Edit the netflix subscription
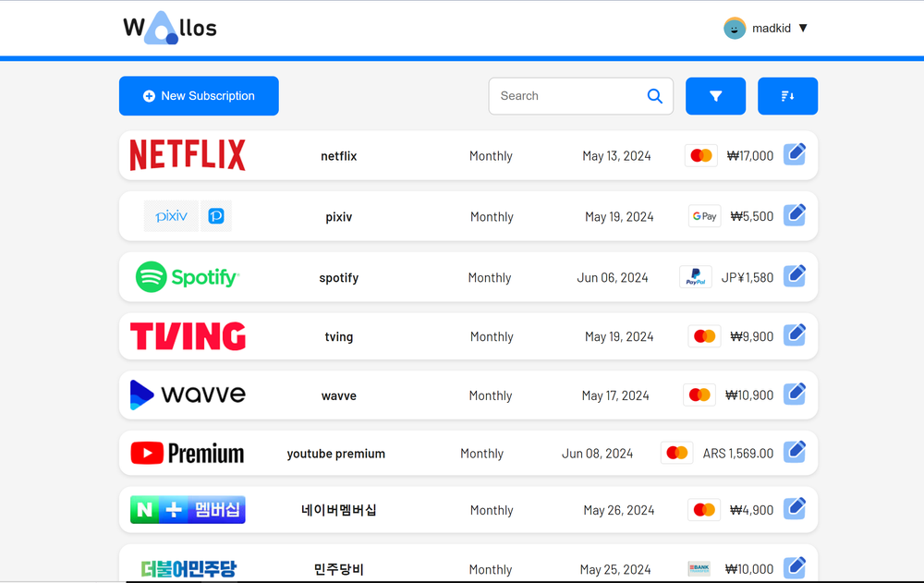The height and width of the screenshot is (583, 924). point(795,153)
